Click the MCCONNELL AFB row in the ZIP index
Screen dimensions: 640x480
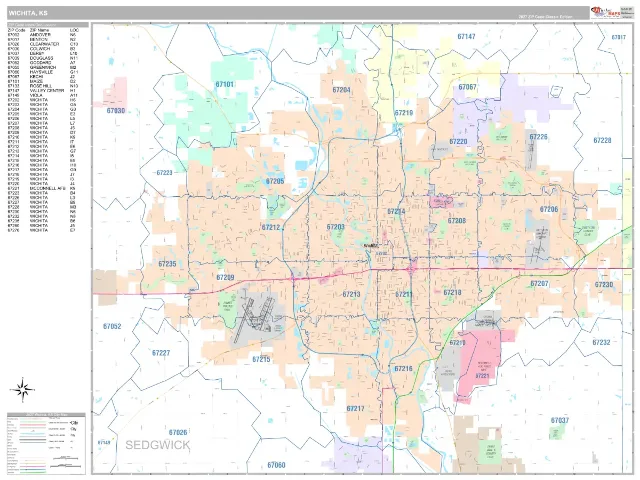point(43,189)
